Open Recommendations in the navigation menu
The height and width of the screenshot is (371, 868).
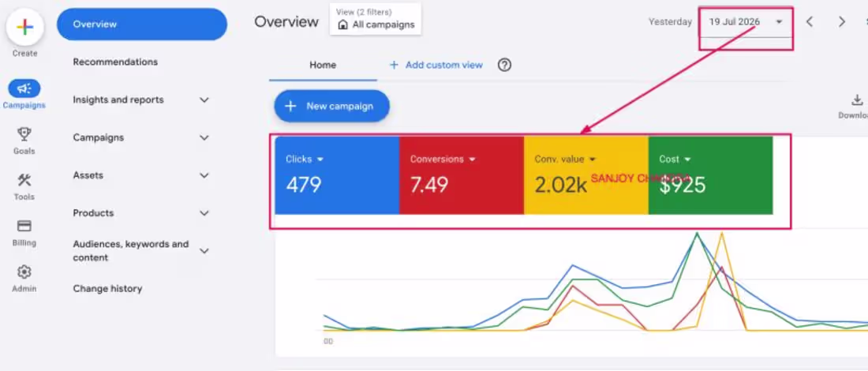115,62
